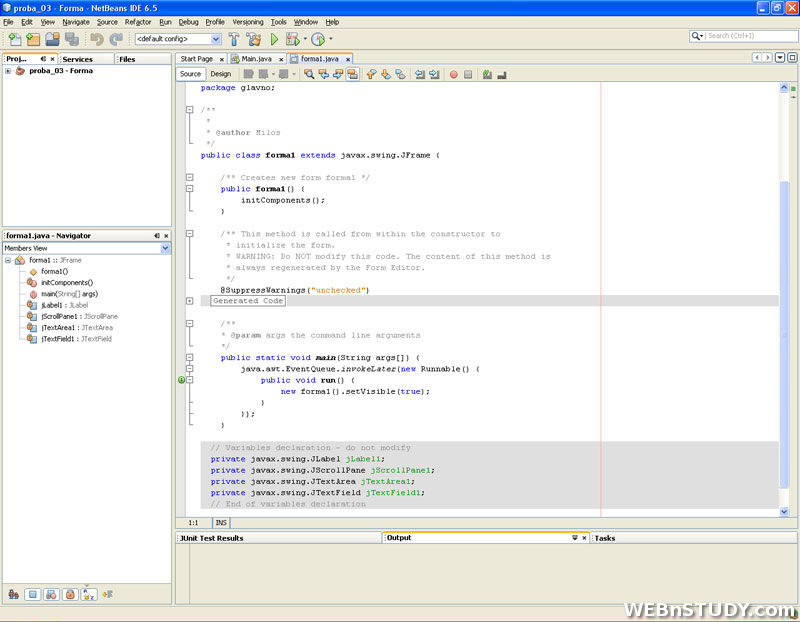This screenshot has width=800, height=622.
Task: Toggle Highlight Search in the editor toolbar
Action: point(353,74)
